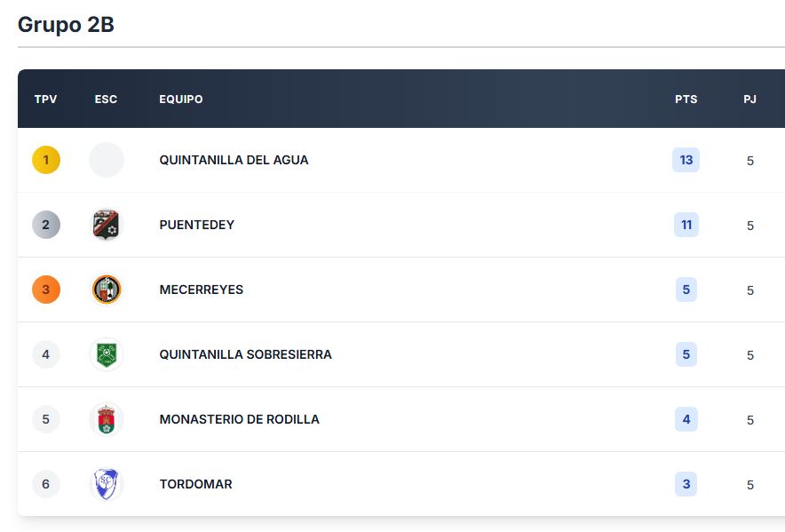Click the silver second-place position badge
The width and height of the screenshot is (785, 532).
click(46, 225)
